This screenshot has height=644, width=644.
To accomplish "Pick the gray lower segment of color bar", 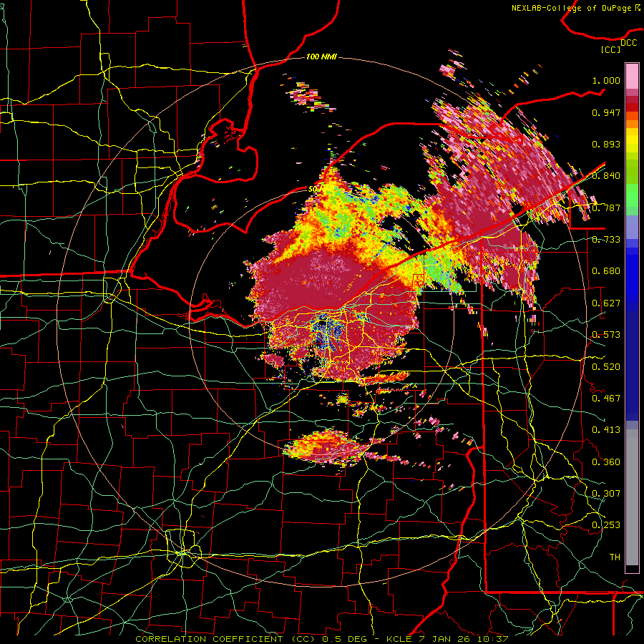I will click(x=632, y=497).
